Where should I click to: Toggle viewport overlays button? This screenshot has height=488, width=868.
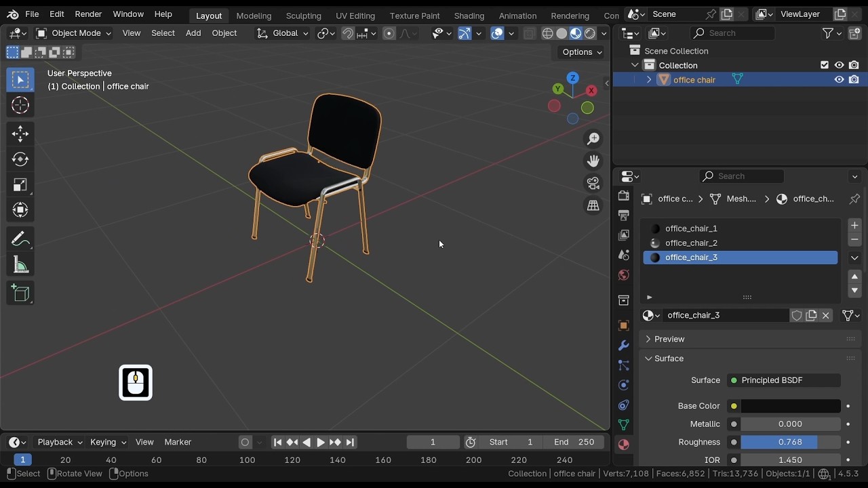tap(497, 33)
